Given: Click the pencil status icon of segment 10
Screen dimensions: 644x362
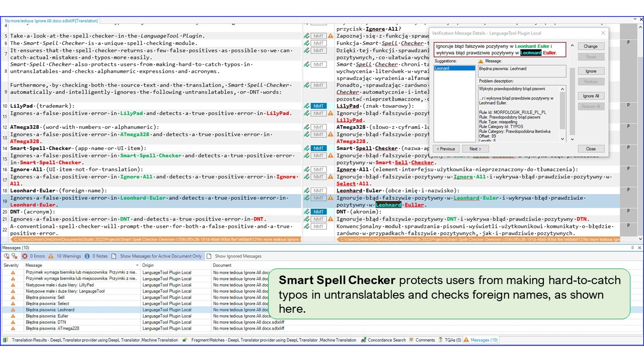Looking at the screenshot, I should pos(306,106).
